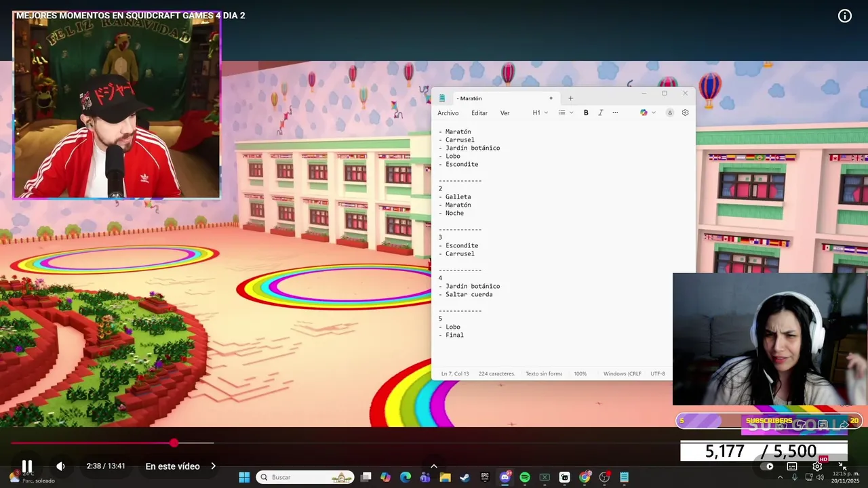Open the Ver menu in Notepad

tap(505, 113)
